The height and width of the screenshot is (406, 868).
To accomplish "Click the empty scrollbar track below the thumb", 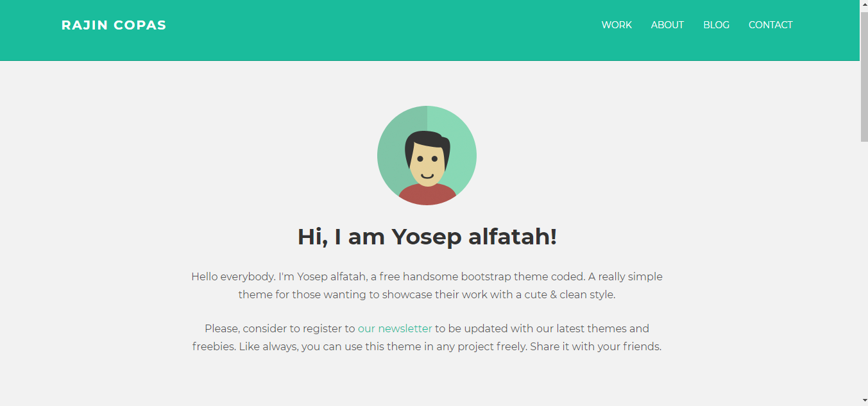I will point(864,269).
